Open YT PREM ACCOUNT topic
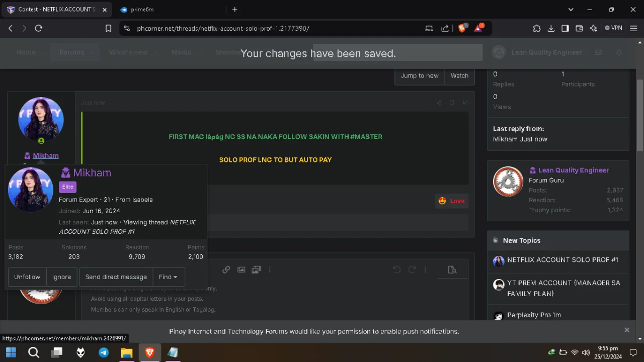Screen dimensions: 644x362 tap(563, 288)
